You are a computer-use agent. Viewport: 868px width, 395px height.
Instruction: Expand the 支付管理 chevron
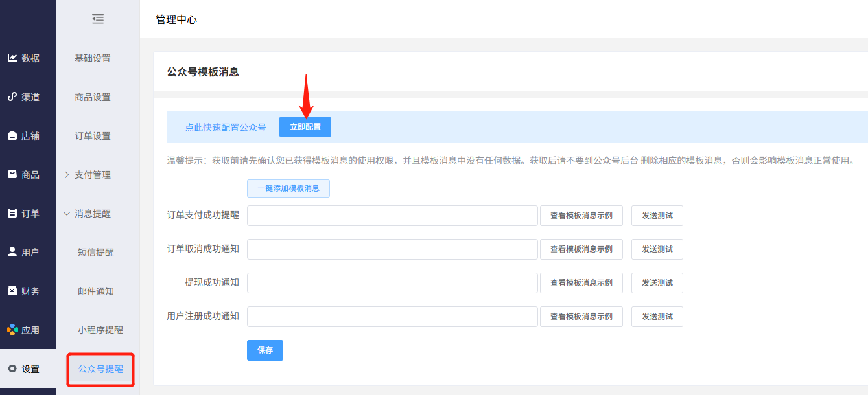tap(67, 175)
